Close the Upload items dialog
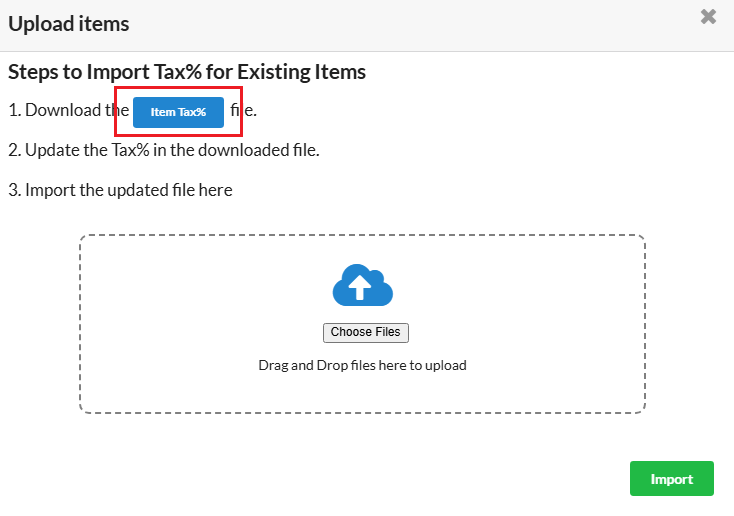734x516 pixels. click(x=708, y=16)
